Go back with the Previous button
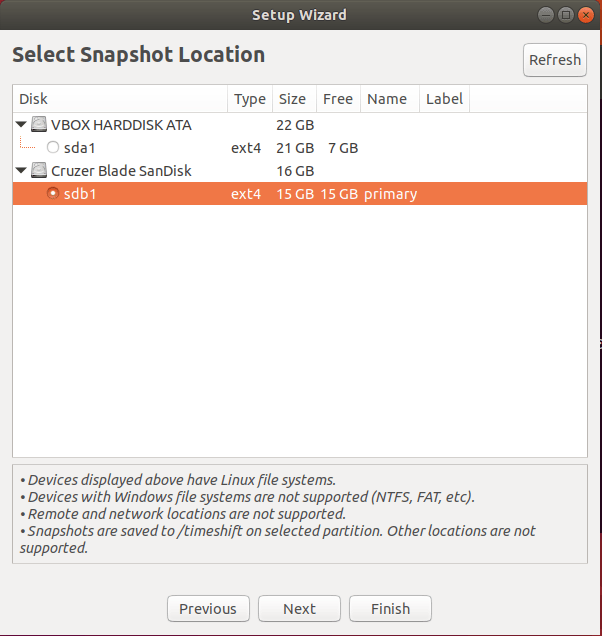Viewport: 602px width, 636px height. click(208, 609)
